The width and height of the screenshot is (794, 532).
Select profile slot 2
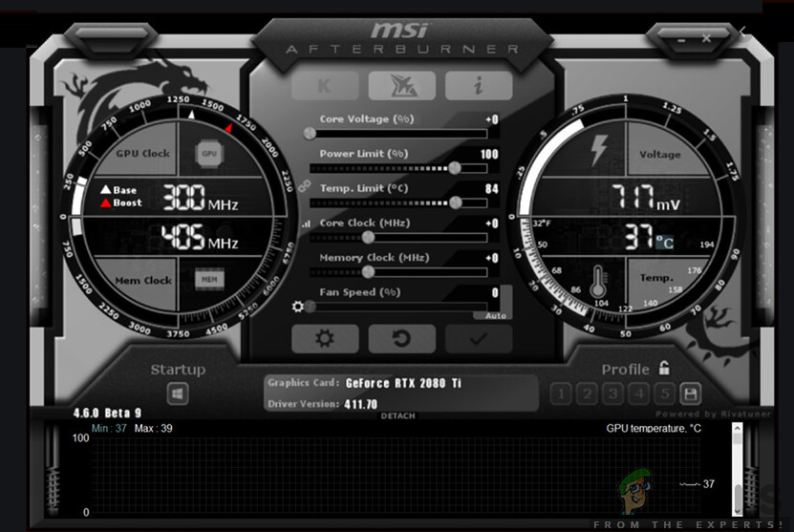pos(588,394)
